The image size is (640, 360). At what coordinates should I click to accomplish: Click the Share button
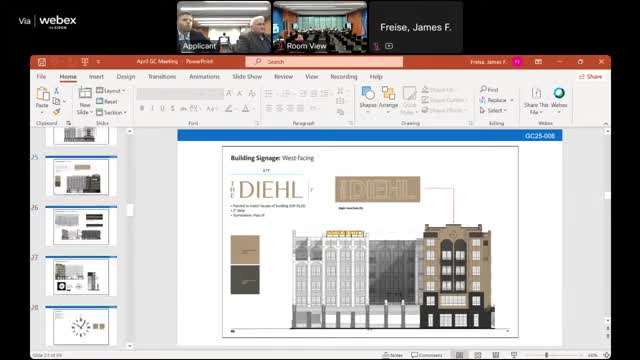coord(590,77)
